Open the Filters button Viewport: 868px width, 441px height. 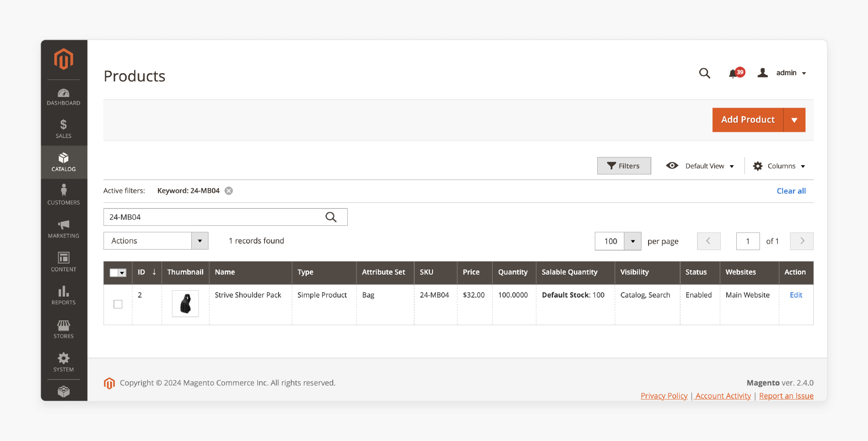coord(624,166)
